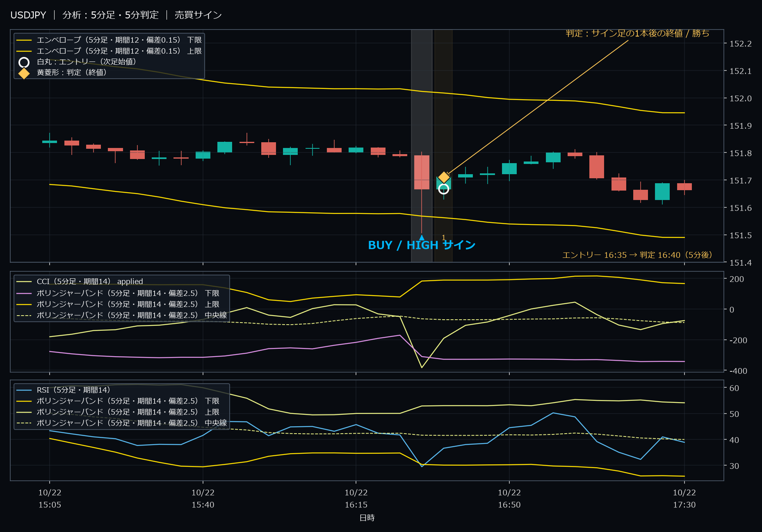The width and height of the screenshot is (762, 532).
Task: Click the yellow diamond icon in the price legend
Action: 24,73
